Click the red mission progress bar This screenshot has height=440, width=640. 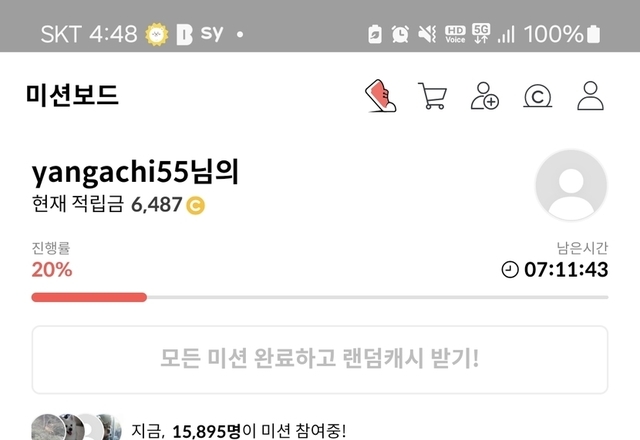pos(89,297)
